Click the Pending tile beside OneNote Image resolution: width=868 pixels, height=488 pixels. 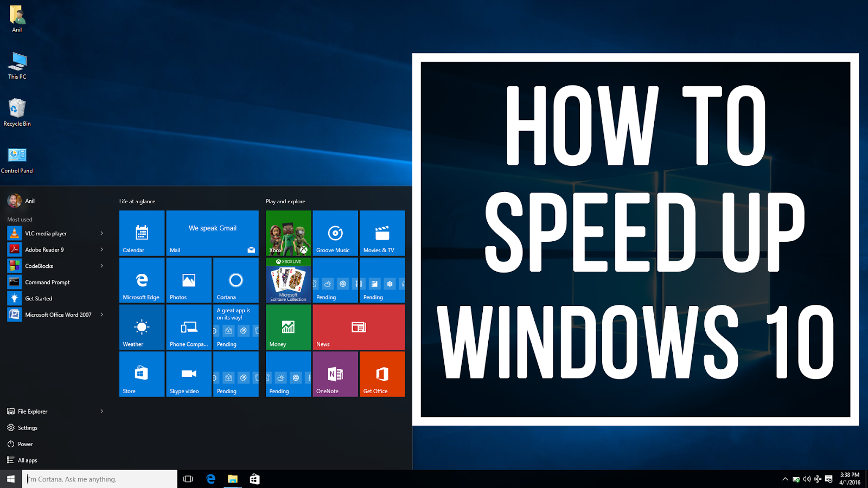[288, 374]
